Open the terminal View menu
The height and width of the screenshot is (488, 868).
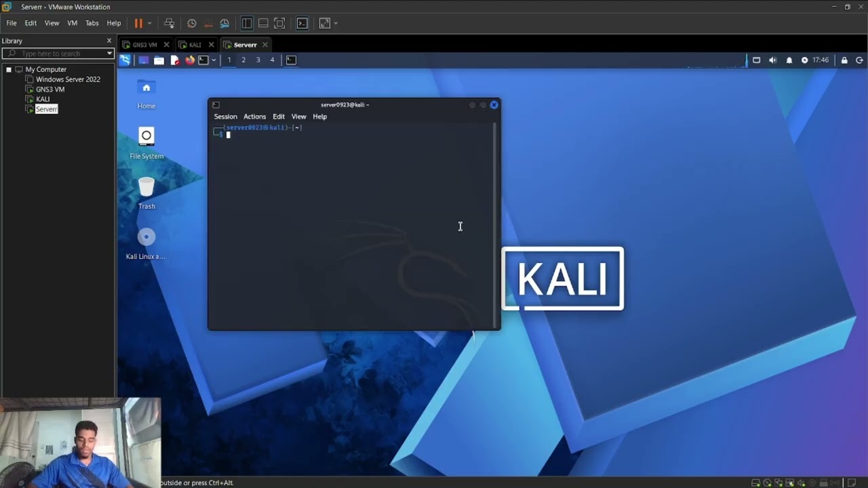pos(299,117)
